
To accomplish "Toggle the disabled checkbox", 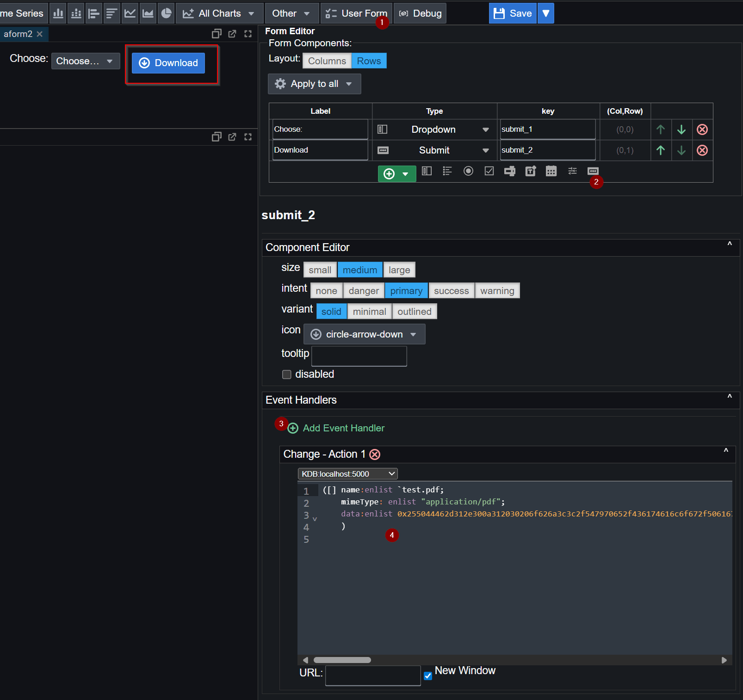I will click(287, 375).
